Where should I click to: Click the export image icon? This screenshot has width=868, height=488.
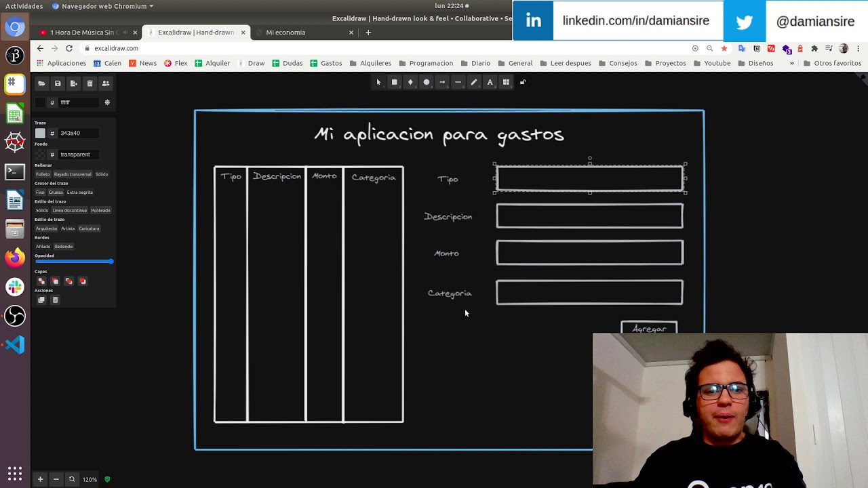[73, 83]
